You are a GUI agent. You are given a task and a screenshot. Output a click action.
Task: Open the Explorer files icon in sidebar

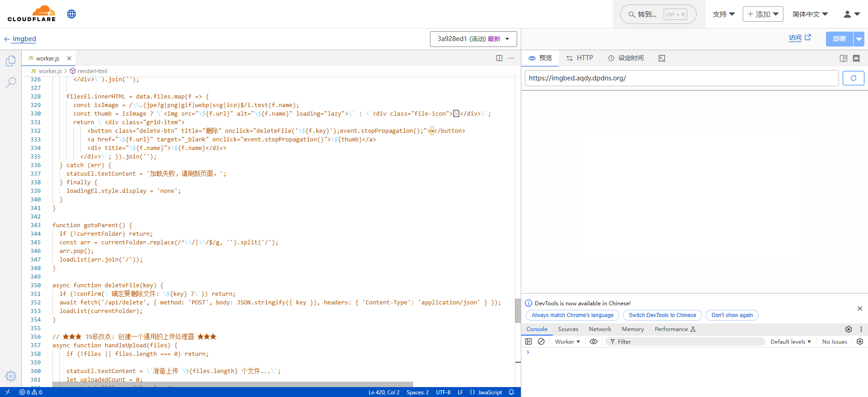(x=11, y=61)
